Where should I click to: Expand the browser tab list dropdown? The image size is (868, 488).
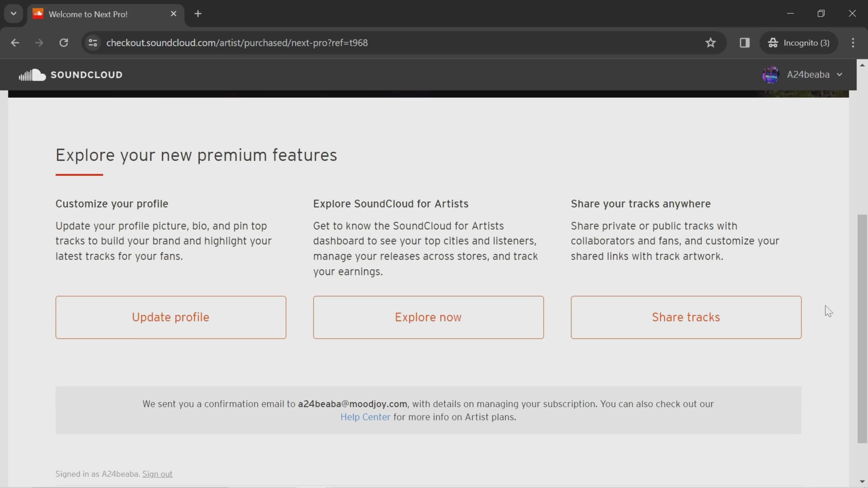tap(13, 13)
